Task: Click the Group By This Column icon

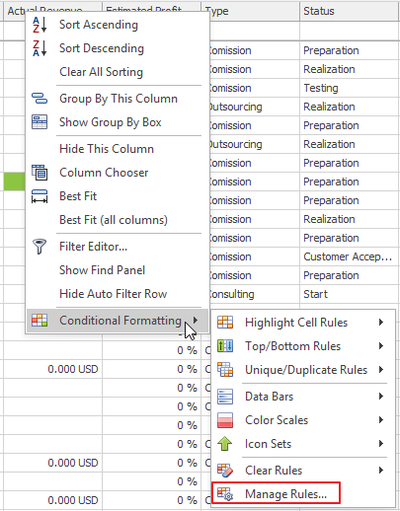Action: (40, 99)
